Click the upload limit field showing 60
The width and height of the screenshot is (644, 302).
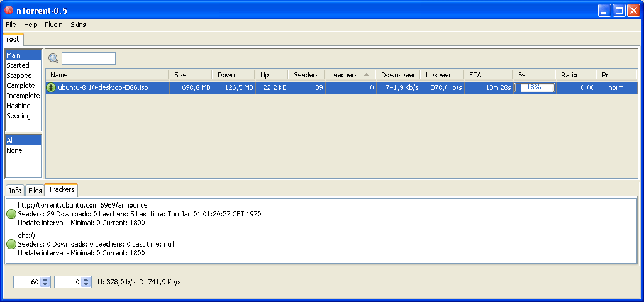coord(27,282)
